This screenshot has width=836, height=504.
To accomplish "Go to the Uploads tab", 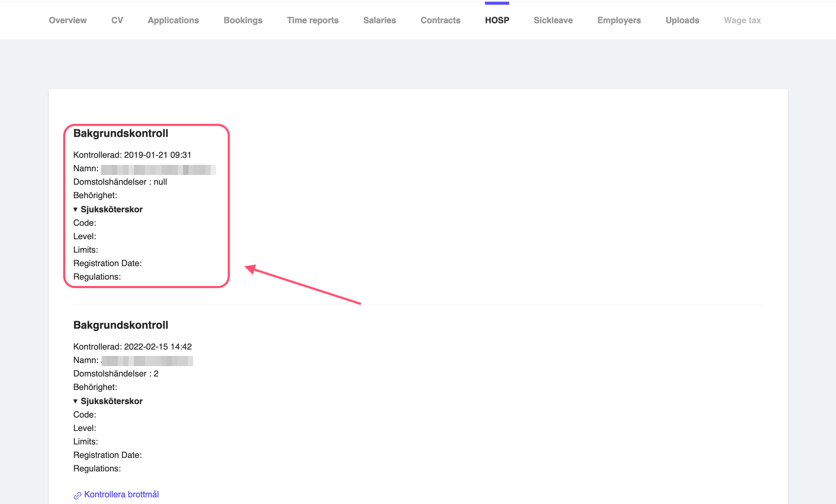I will coord(682,20).
